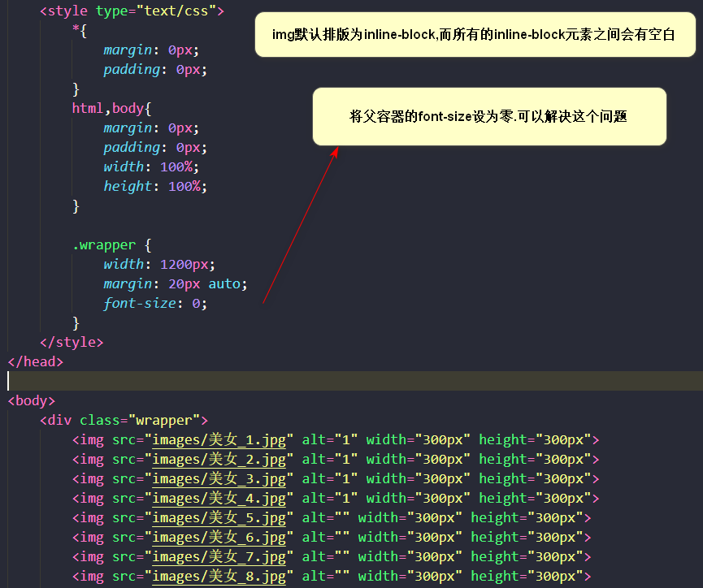Click the closing brace of the * rule
703x588 pixels.
(76, 89)
